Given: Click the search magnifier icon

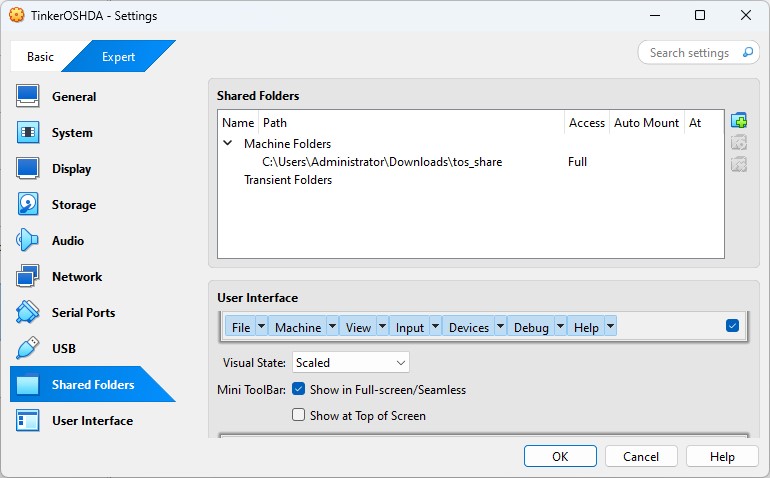Looking at the screenshot, I should point(747,52).
